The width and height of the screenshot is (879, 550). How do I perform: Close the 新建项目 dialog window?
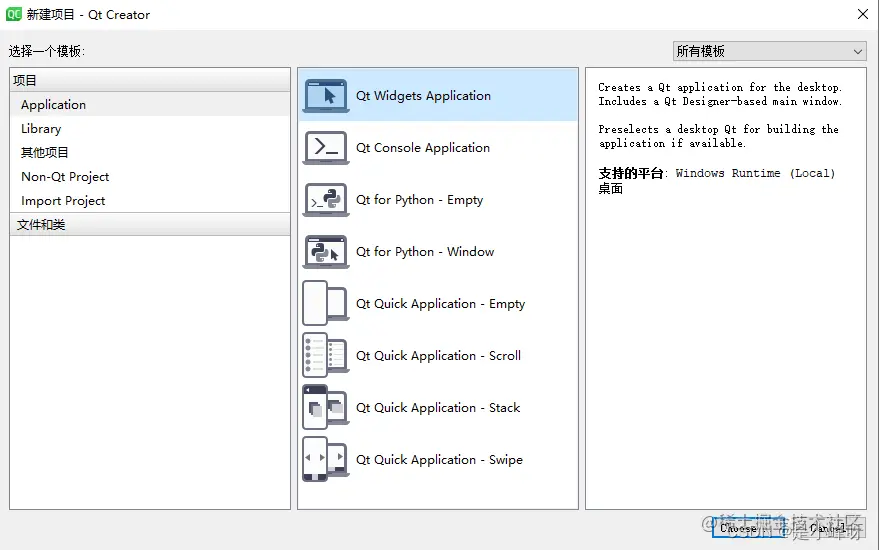pos(863,14)
